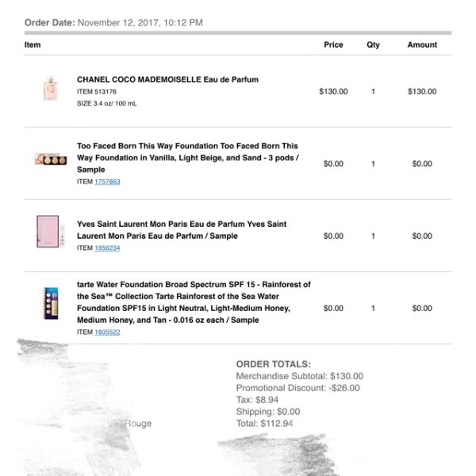The width and height of the screenshot is (476, 476).
Task: Click the Price column header
Action: pos(333,44)
